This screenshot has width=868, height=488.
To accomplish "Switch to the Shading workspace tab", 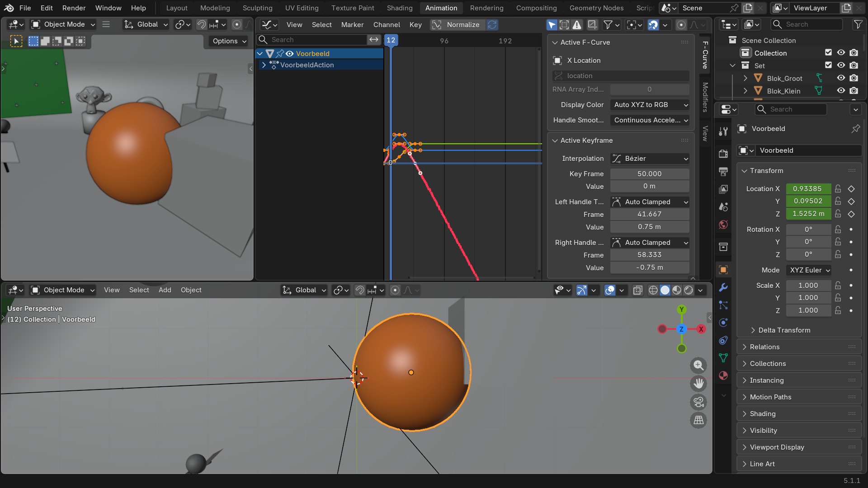I will 400,8.
